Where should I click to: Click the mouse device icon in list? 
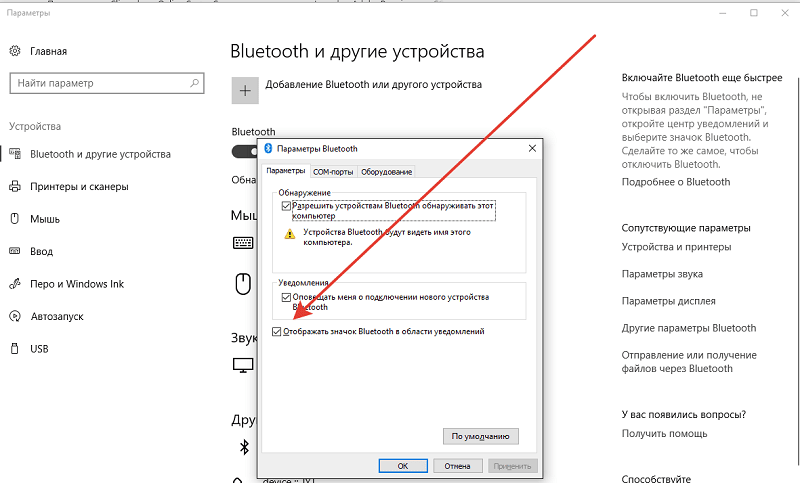[x=243, y=284]
